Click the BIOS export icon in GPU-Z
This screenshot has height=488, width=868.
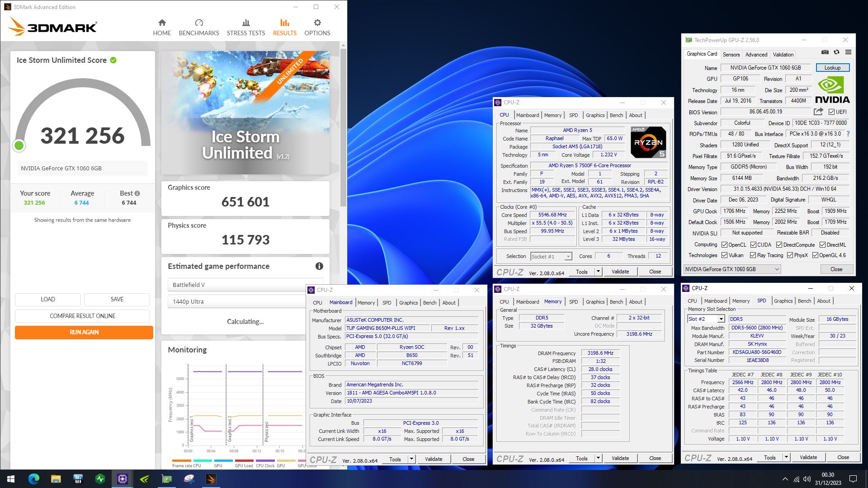coord(818,112)
